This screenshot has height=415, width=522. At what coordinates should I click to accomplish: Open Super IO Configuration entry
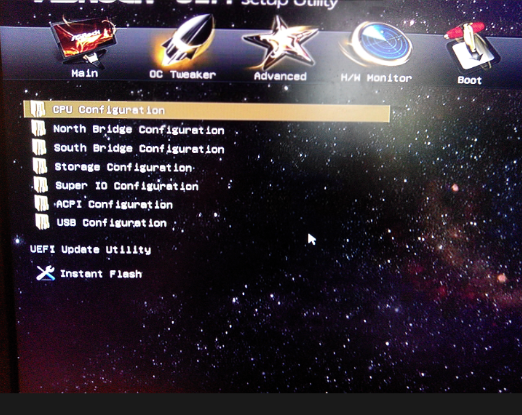pos(127,186)
